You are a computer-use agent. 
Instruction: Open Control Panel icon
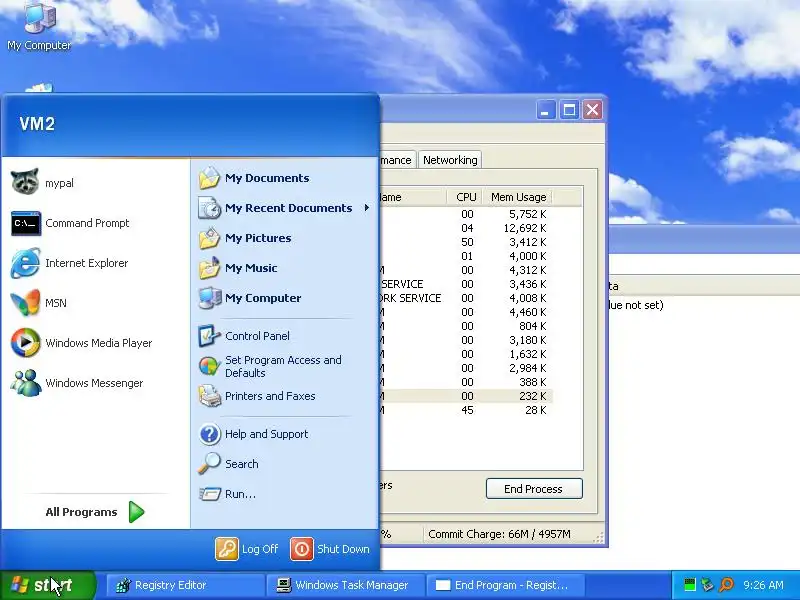click(x=209, y=336)
